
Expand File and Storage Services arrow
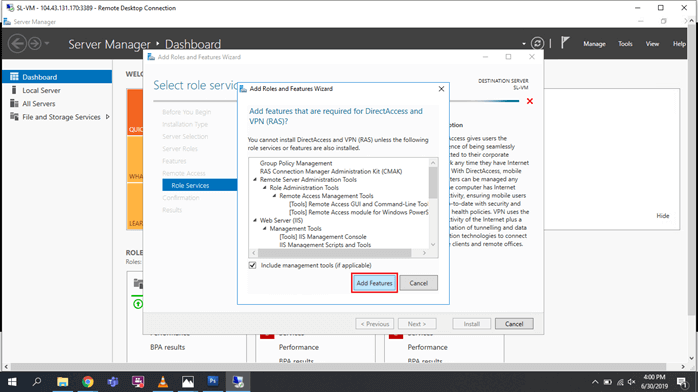107,117
